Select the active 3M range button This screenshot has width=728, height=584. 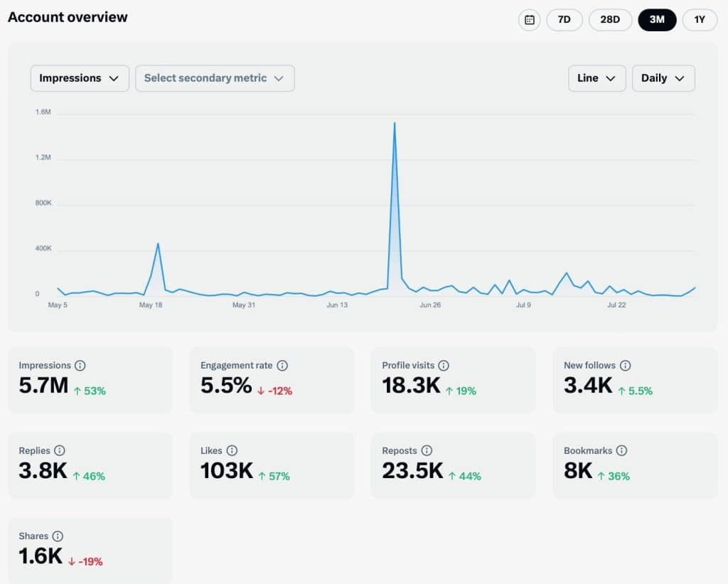(657, 20)
